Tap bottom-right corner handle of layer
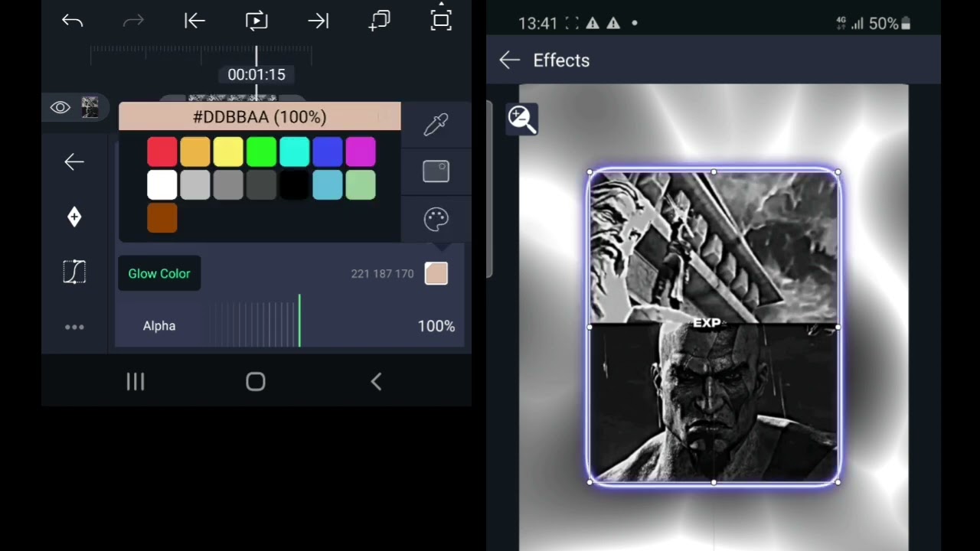Viewport: 980px width, 551px height. coord(838,482)
